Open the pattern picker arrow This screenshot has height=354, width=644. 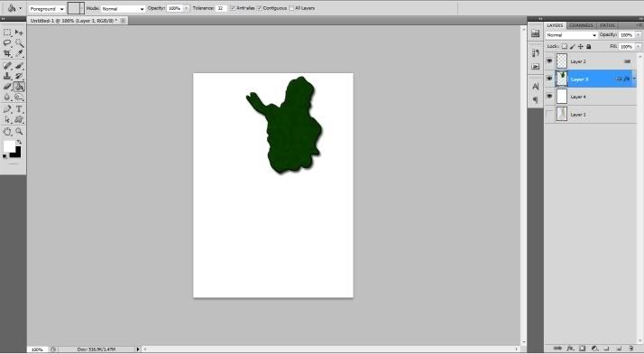[82, 8]
